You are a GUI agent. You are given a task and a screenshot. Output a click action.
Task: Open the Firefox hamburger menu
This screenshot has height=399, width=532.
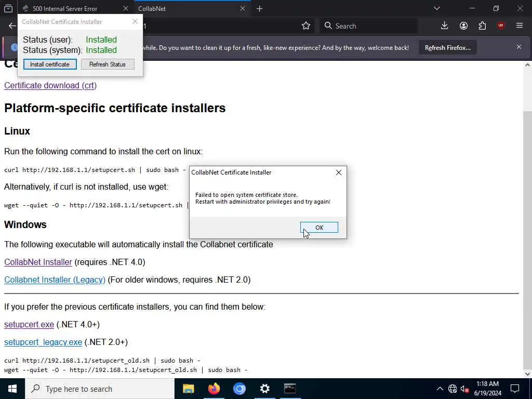tap(519, 26)
